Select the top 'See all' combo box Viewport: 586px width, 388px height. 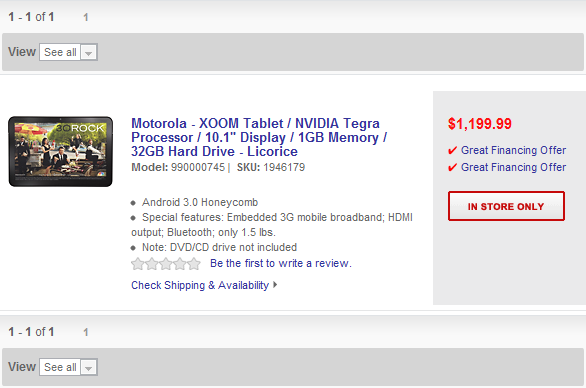coord(68,52)
